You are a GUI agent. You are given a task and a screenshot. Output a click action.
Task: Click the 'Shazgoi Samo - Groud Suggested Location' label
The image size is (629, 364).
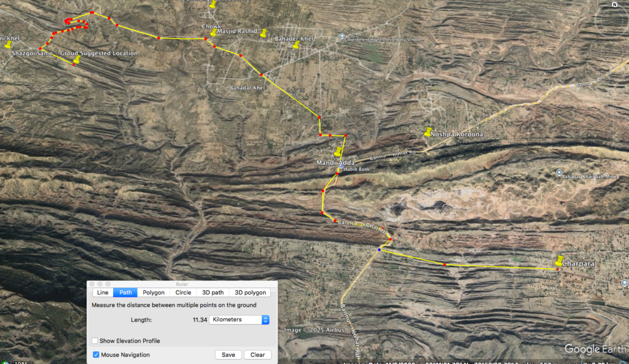pyautogui.click(x=74, y=53)
